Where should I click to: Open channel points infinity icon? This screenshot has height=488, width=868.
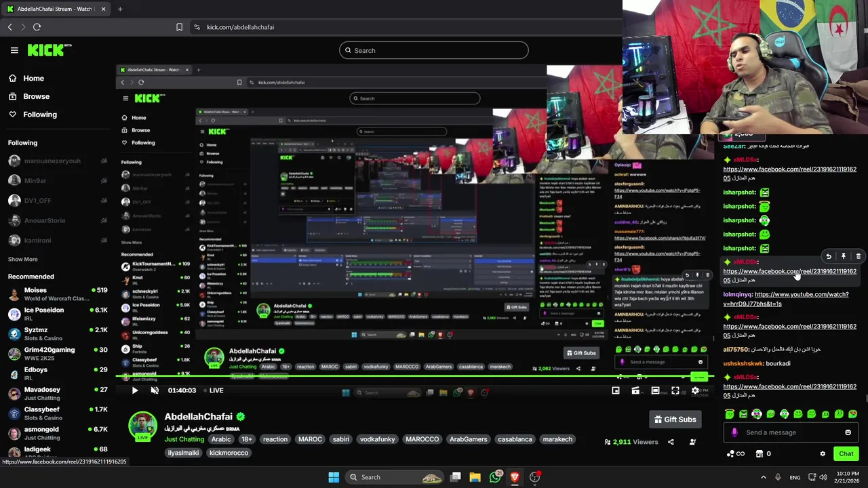(x=736, y=453)
